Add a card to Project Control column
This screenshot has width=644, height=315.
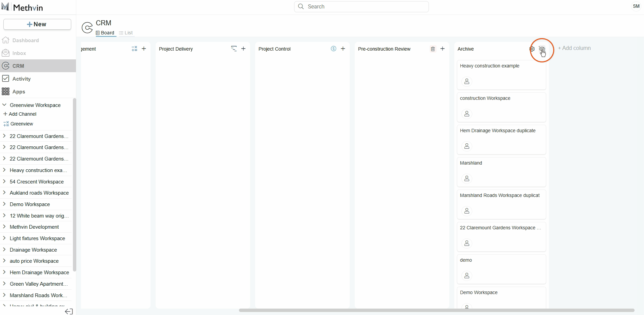point(343,49)
